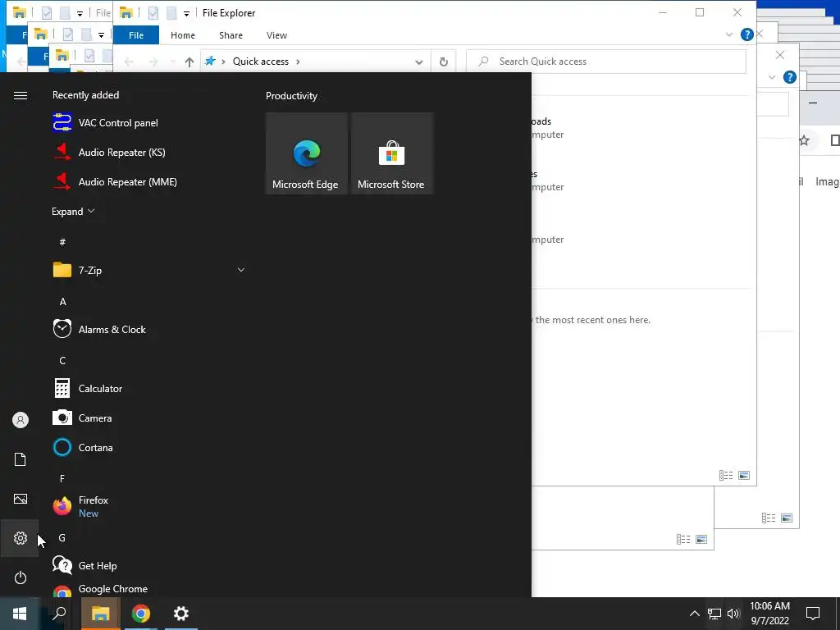The height and width of the screenshot is (630, 840).
Task: Open the volume tray icon
Action: click(x=733, y=614)
